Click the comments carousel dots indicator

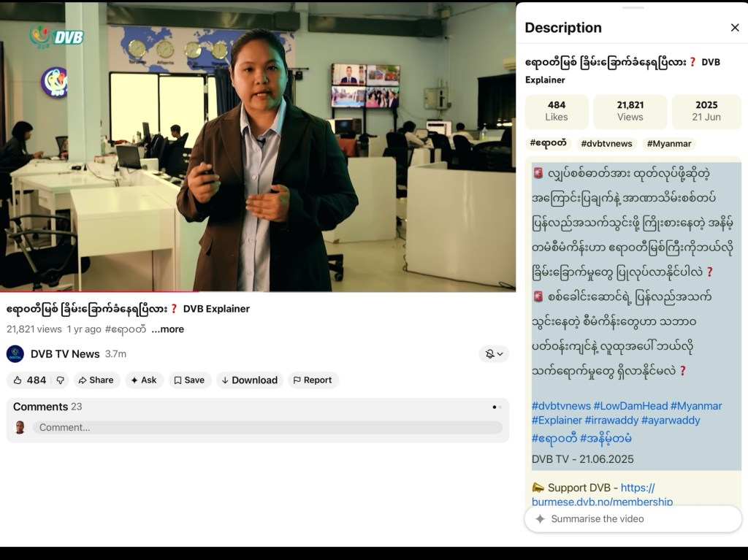497,407
